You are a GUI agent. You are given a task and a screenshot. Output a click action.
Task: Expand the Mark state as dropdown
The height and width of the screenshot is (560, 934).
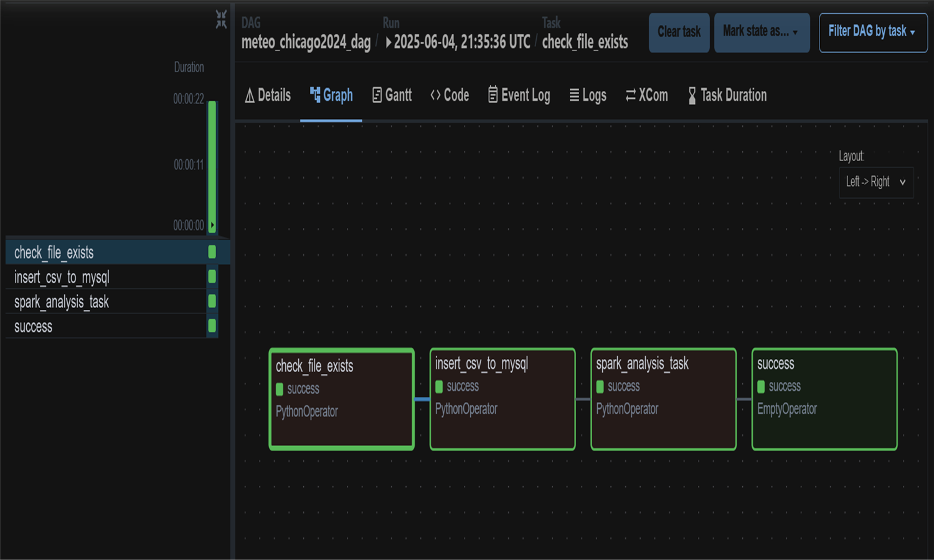pyautogui.click(x=761, y=32)
